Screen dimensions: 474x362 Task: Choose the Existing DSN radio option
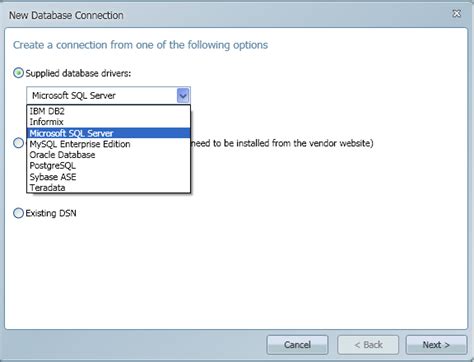tap(18, 213)
